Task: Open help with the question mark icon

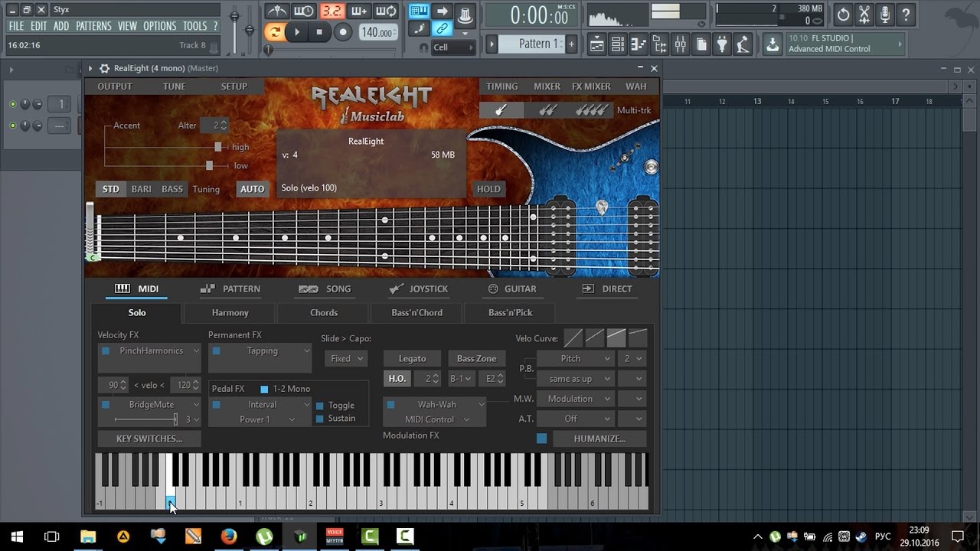Action: pyautogui.click(x=906, y=14)
